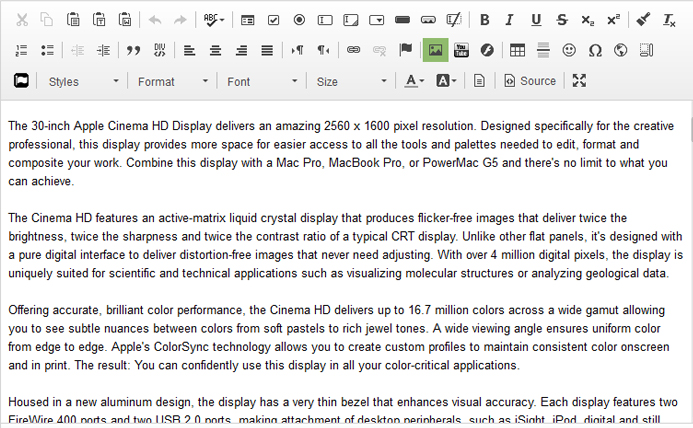Maximize the editor
693x428 pixels.
click(x=579, y=81)
